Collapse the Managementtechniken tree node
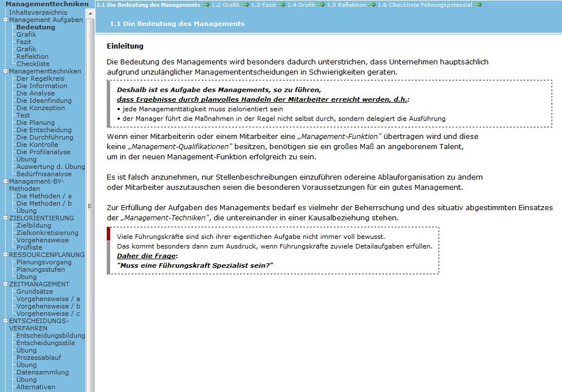 [6, 71]
